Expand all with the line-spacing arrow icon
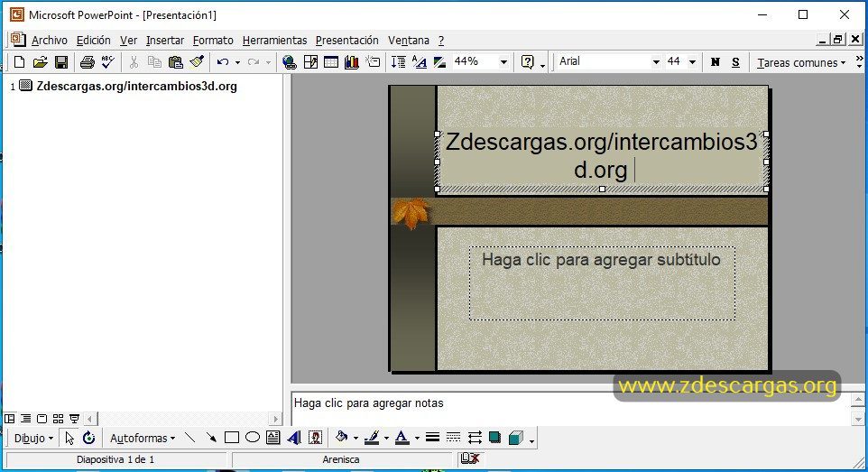 coord(398,62)
